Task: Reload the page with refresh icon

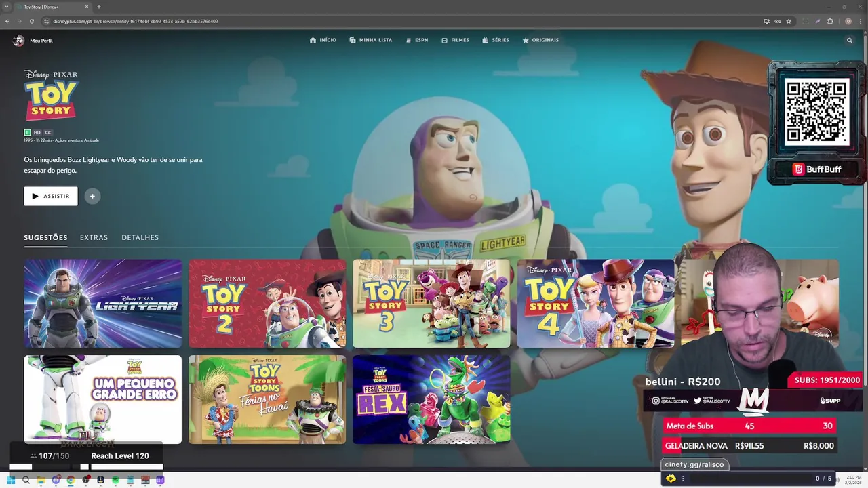Action: tap(31, 21)
